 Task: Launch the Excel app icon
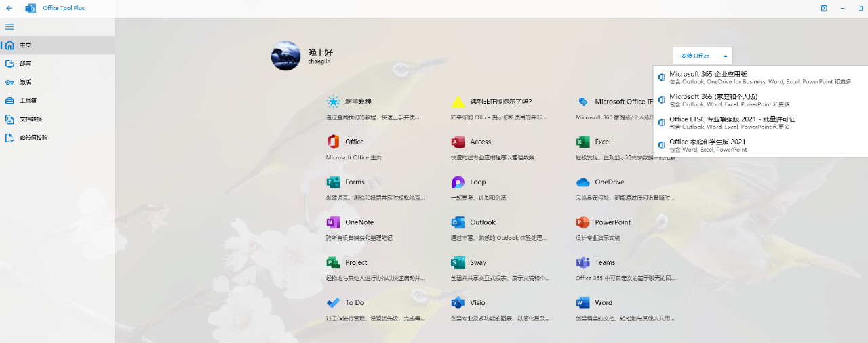coord(583,142)
